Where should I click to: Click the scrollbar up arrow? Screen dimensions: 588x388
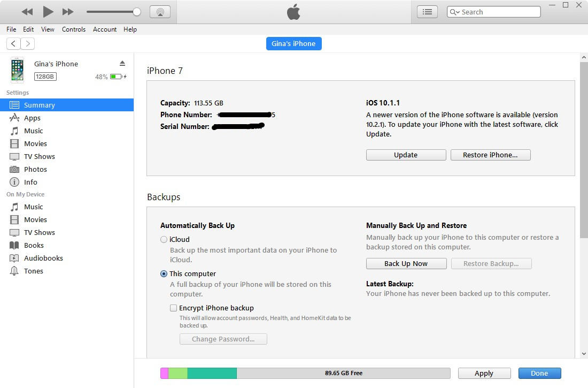(x=584, y=57)
